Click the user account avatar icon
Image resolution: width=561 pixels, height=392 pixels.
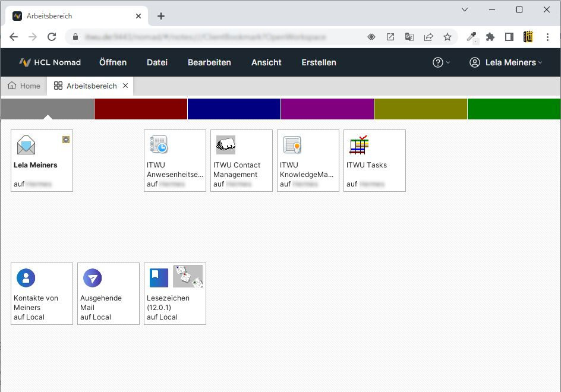click(475, 62)
